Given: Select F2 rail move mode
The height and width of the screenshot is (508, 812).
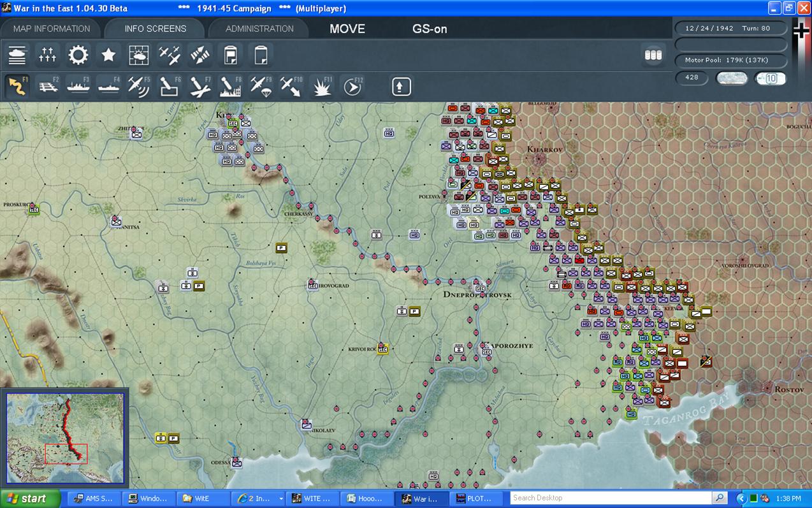Looking at the screenshot, I should click(x=48, y=86).
